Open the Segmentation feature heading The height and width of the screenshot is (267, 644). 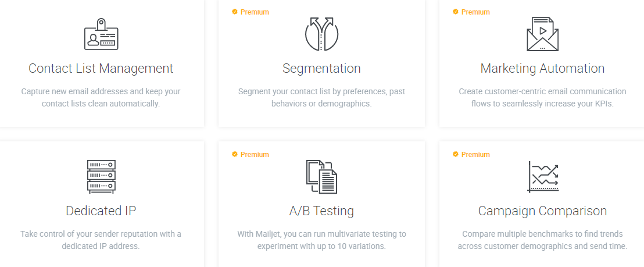(x=321, y=68)
